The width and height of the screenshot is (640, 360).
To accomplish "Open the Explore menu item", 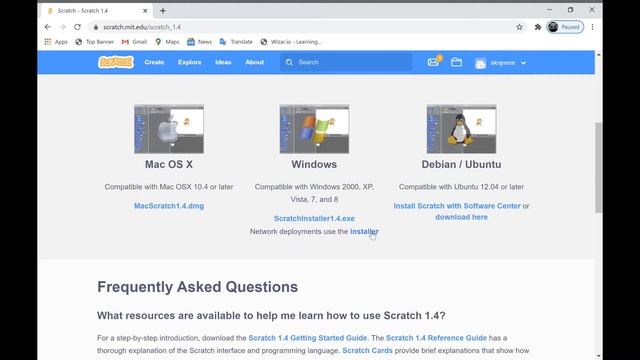I will click(190, 62).
